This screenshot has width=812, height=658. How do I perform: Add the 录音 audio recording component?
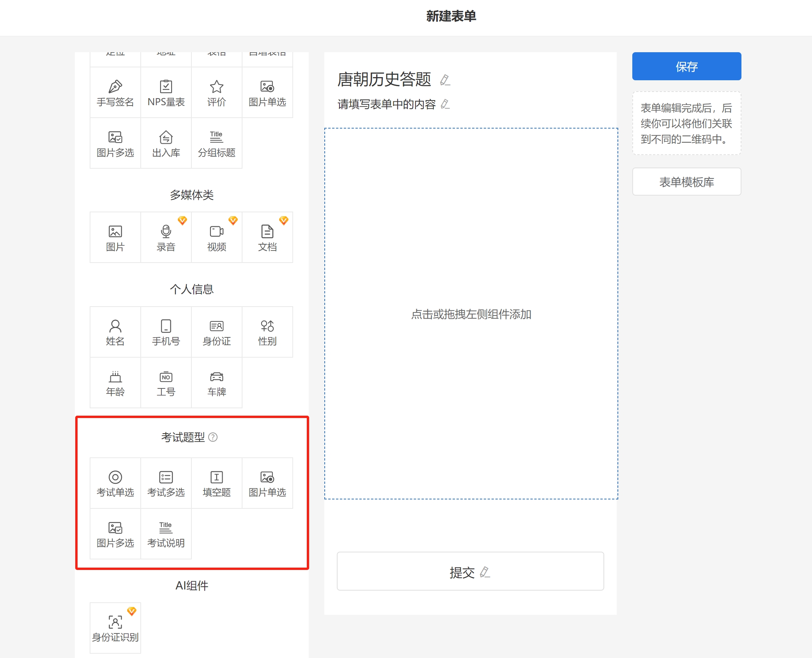click(166, 238)
